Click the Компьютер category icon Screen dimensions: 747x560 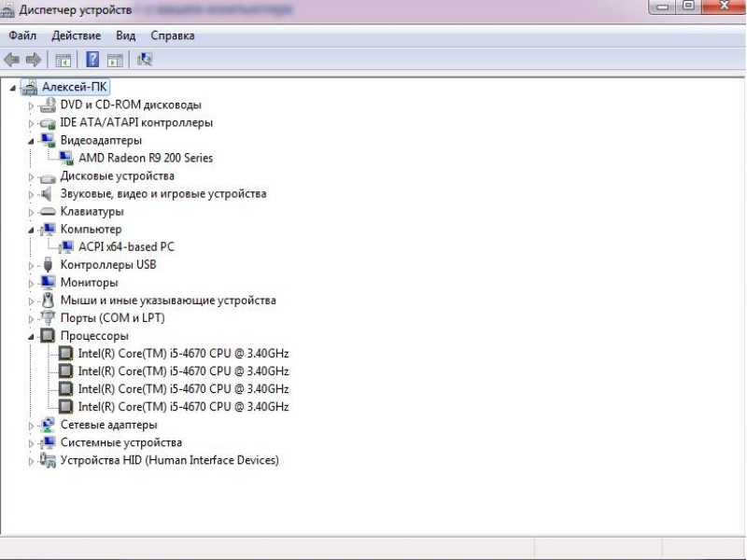48,229
